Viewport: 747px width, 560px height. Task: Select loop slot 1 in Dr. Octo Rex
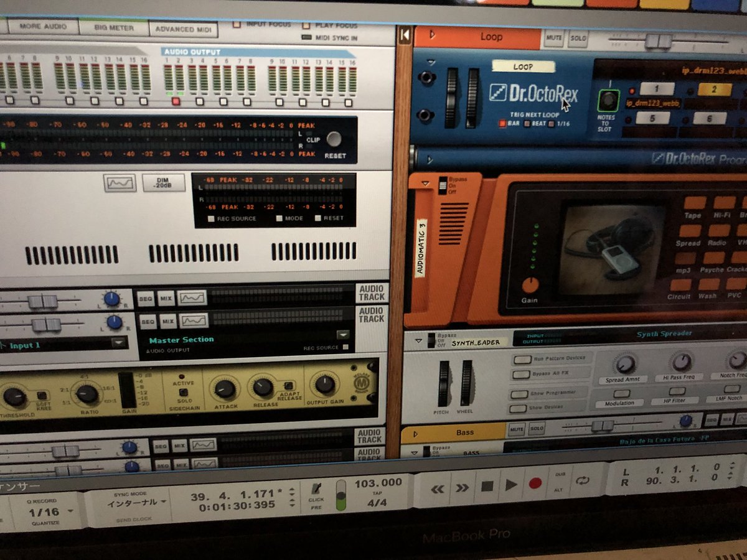point(657,89)
